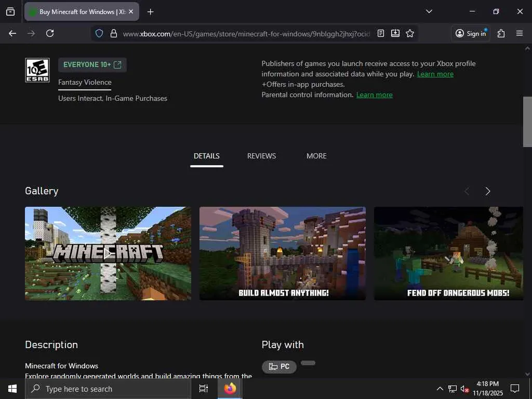Image resolution: width=532 pixels, height=399 pixels.
Task: Click the ESRB 10+ rating badge image
Action: tap(37, 70)
